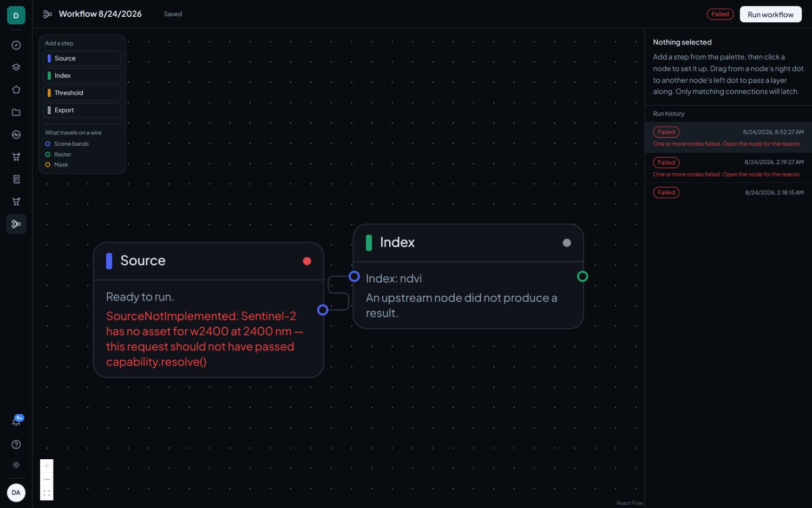Open notifications bell with 9+ badge
This screenshot has height=508, width=812.
tap(17, 421)
